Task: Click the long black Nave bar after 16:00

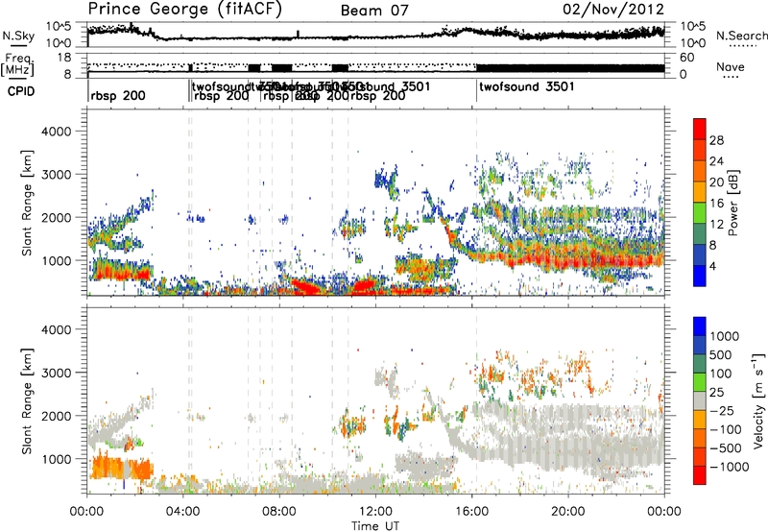Action: click(x=570, y=67)
